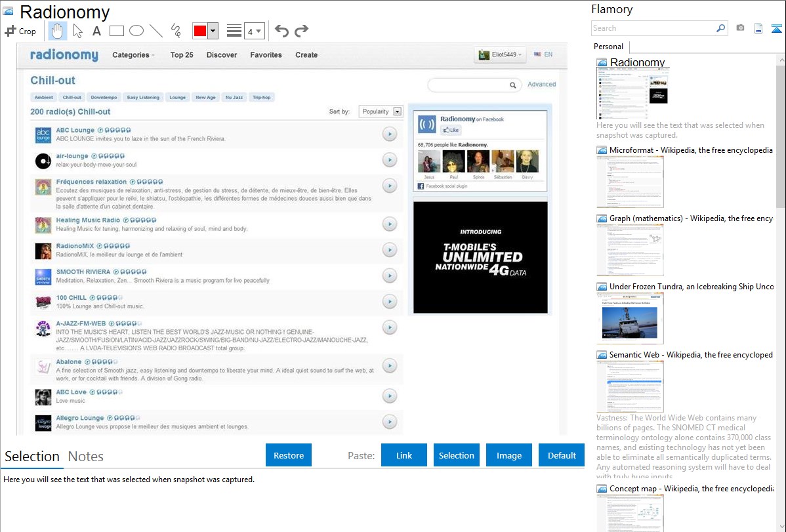Open Favorites in the radionomy navbar
This screenshot has width=786, height=532.
coord(266,55)
